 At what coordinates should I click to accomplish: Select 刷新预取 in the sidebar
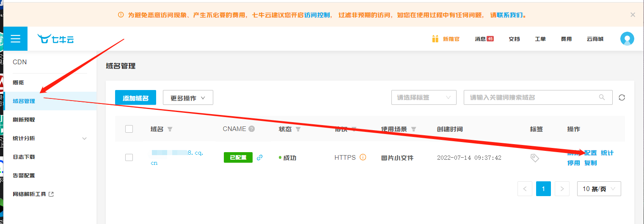click(x=24, y=120)
